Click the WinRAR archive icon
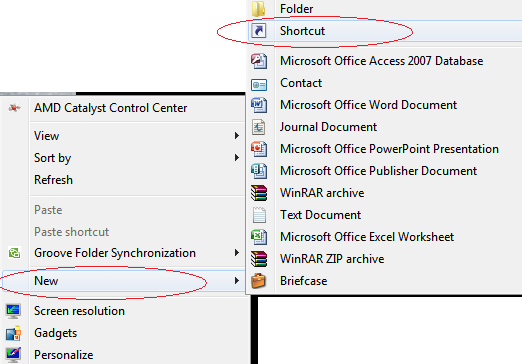Screen dimensions: 522x364 (x=259, y=193)
